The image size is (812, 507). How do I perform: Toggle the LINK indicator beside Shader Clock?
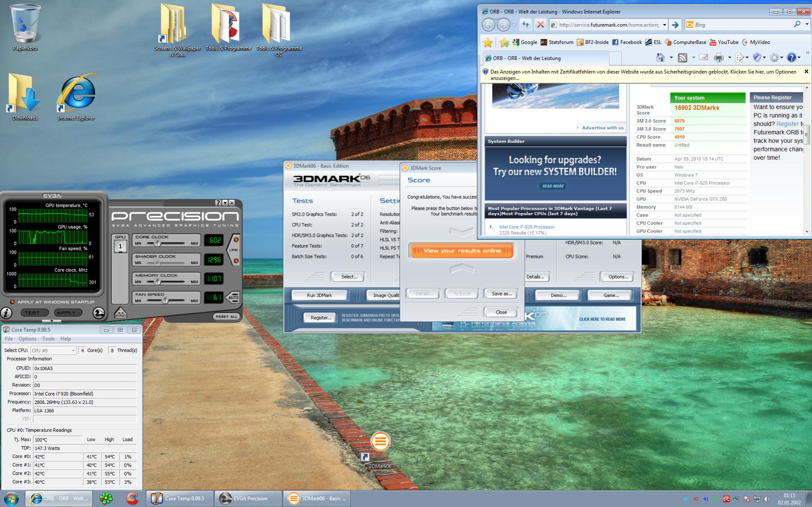(236, 261)
